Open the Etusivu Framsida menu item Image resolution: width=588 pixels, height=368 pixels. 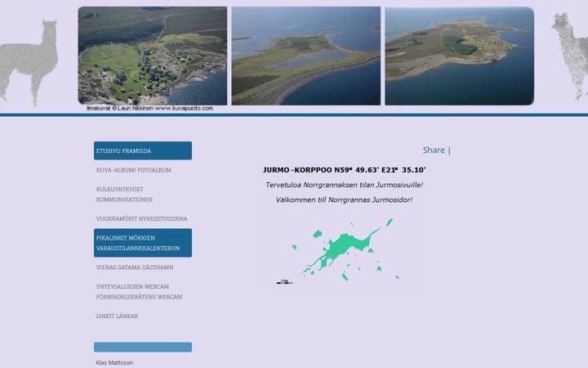[x=142, y=150]
